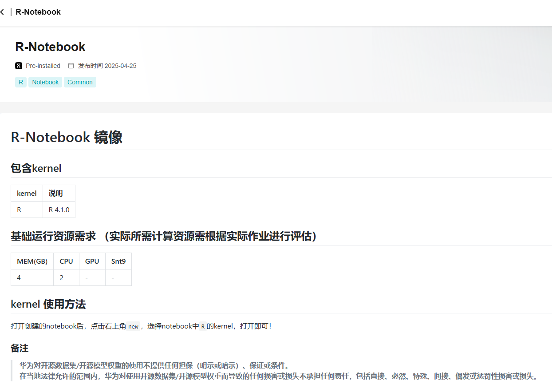The width and height of the screenshot is (552, 392).
Task: Click the Snt9 column header
Action: [118, 261]
